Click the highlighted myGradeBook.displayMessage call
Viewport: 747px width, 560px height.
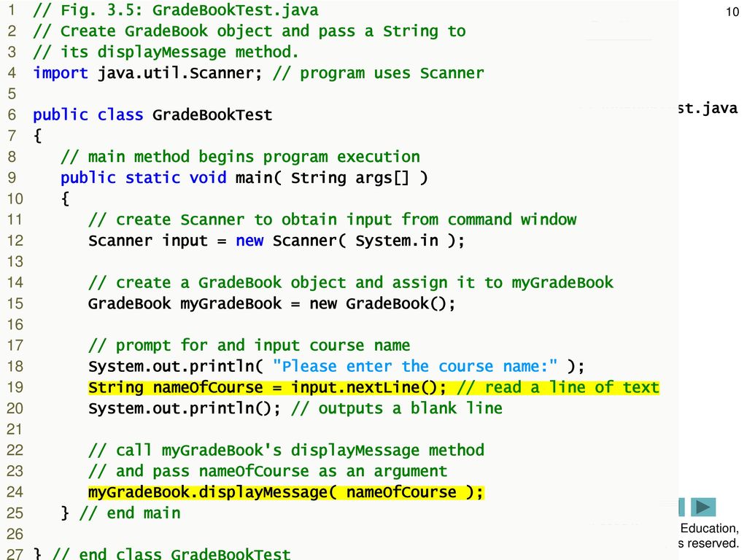pyautogui.click(x=285, y=492)
